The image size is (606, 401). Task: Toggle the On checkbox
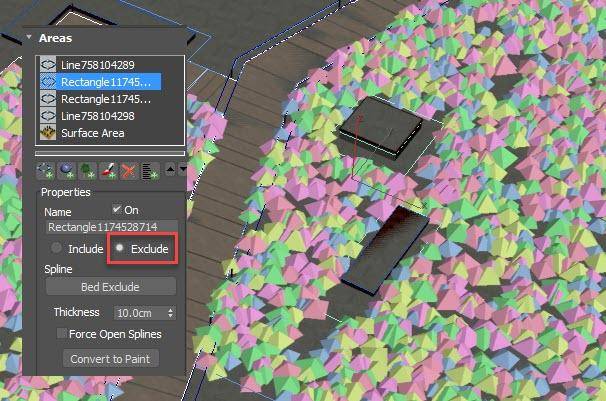[x=118, y=209]
